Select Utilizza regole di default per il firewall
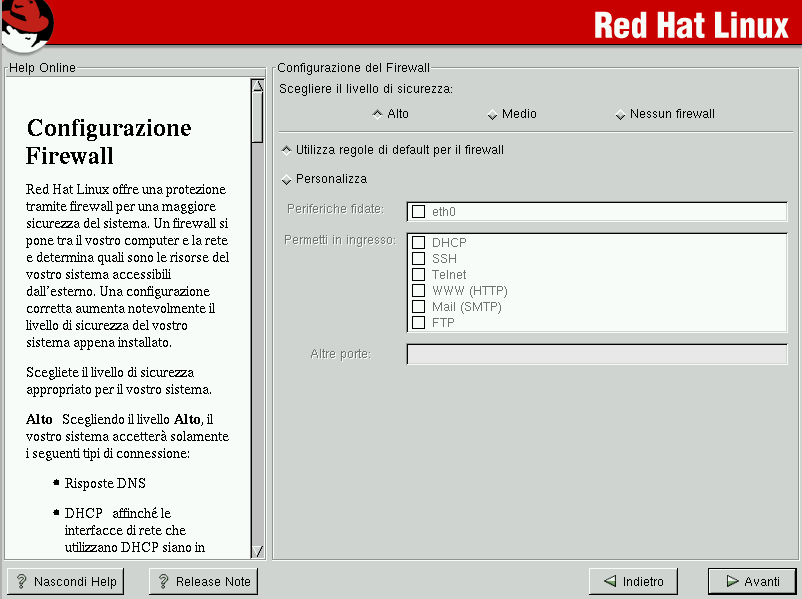802x599 pixels. [x=287, y=150]
